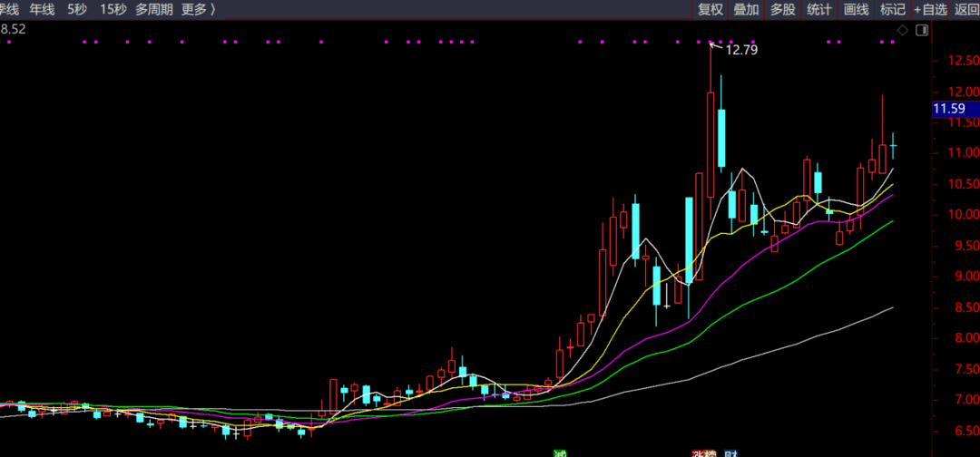
Task: Click the 多股 multi-stock button
Action: [x=783, y=9]
